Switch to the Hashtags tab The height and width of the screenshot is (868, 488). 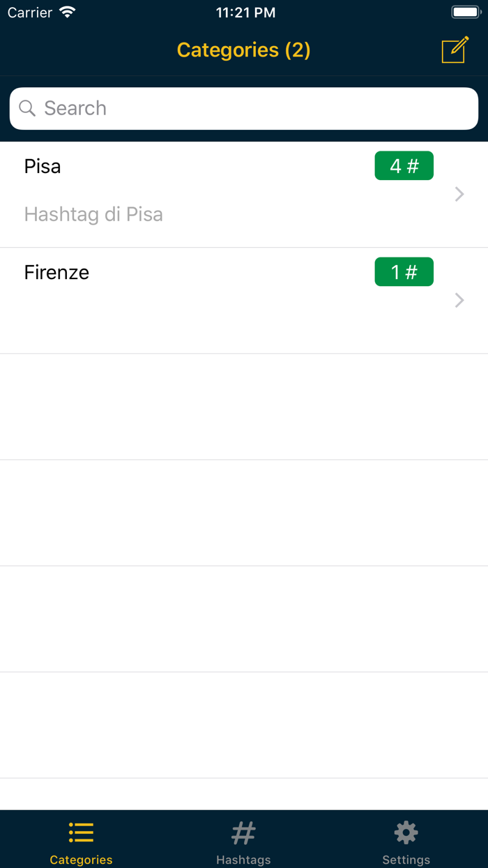(243, 841)
